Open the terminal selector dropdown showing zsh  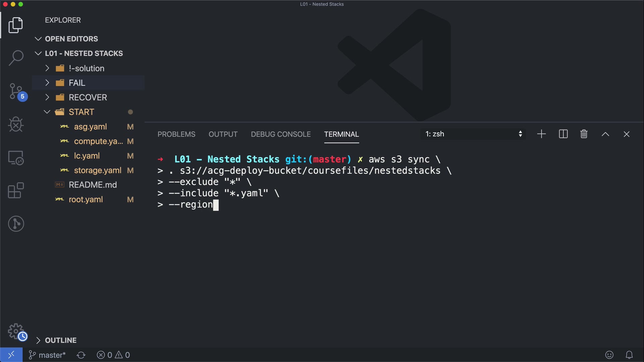[473, 134]
